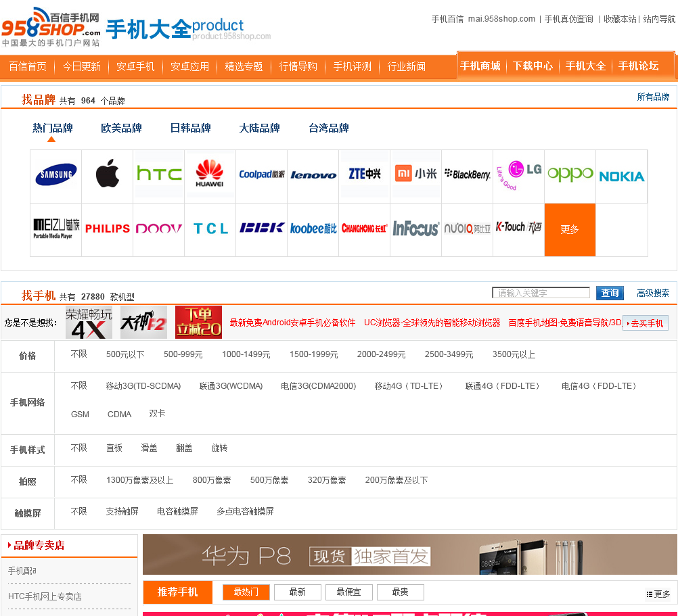The height and width of the screenshot is (616, 678).
Task: Click 更多 beside recommended phones
Action: [x=658, y=594]
